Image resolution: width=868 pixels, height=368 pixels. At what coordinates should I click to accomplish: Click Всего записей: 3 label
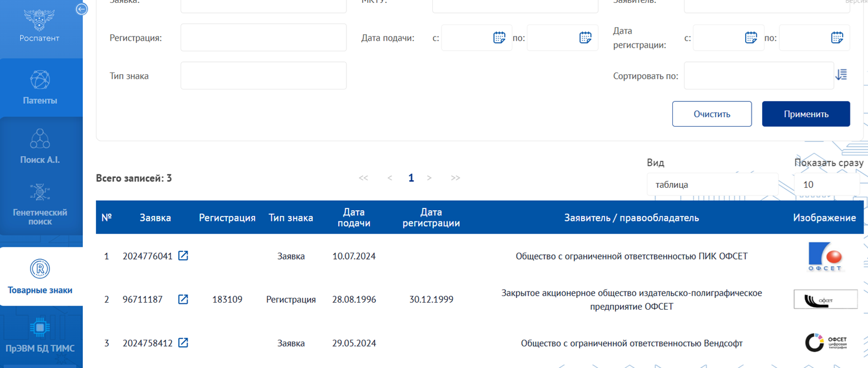point(134,178)
